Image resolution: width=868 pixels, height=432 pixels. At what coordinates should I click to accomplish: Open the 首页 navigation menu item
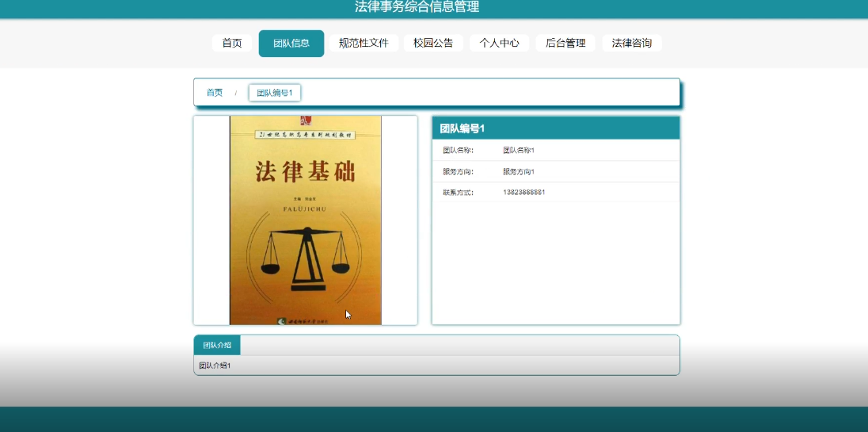coord(232,43)
